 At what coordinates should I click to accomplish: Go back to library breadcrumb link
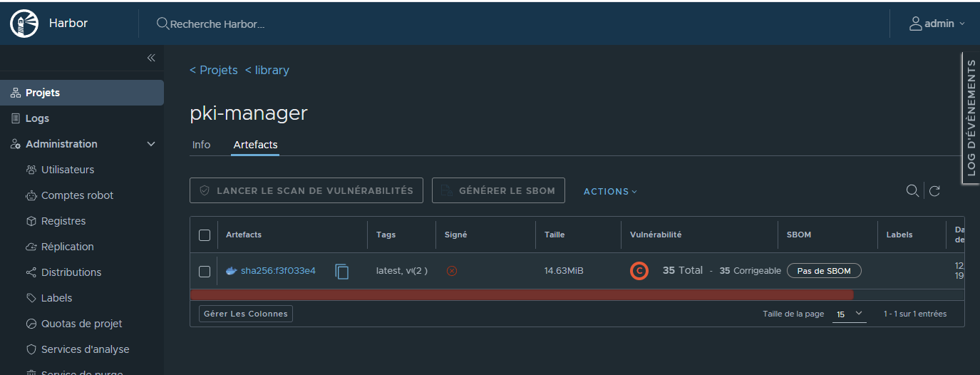coord(267,70)
